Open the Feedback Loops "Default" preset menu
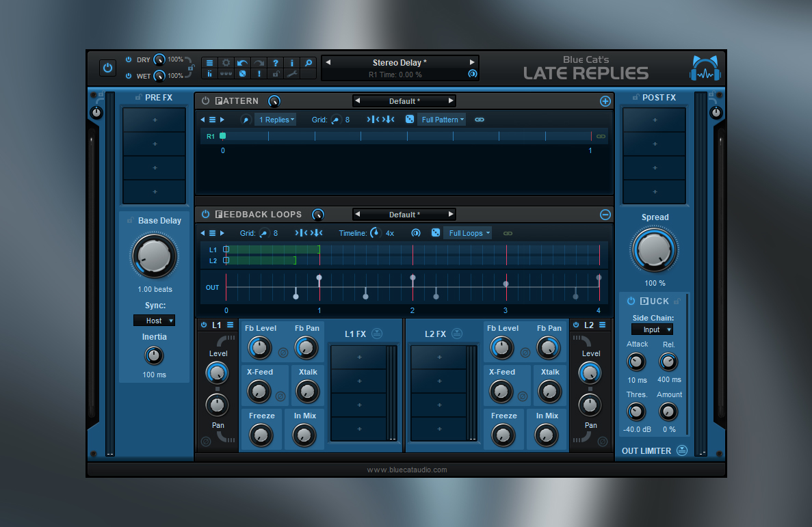Viewport: 812px width, 527px height. [404, 215]
